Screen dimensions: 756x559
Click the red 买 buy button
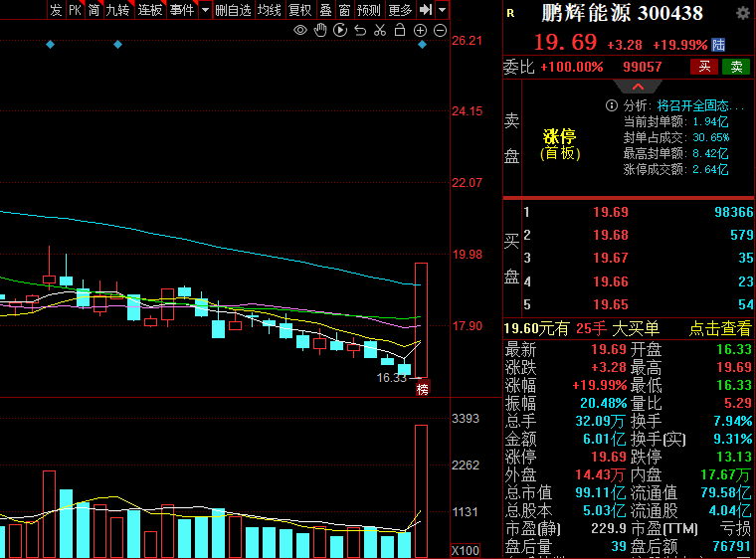pos(704,67)
